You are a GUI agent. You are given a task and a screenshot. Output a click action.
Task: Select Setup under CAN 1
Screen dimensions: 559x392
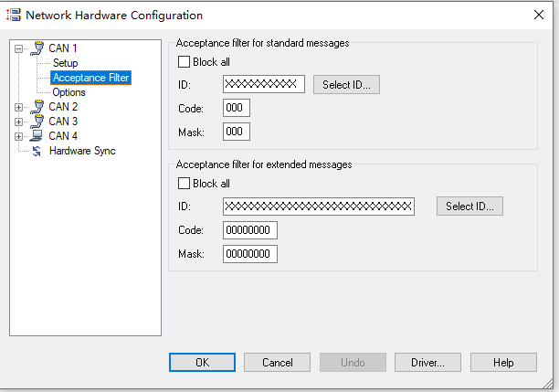[x=65, y=63]
